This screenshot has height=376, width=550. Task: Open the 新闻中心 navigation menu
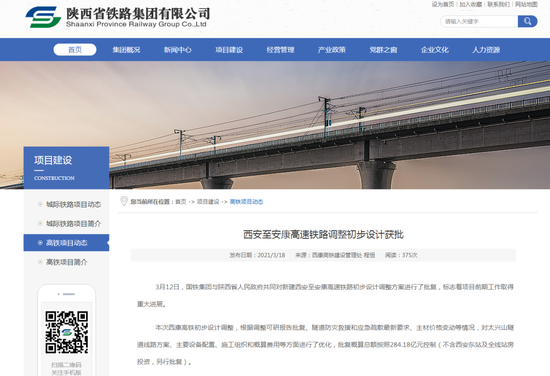(178, 50)
